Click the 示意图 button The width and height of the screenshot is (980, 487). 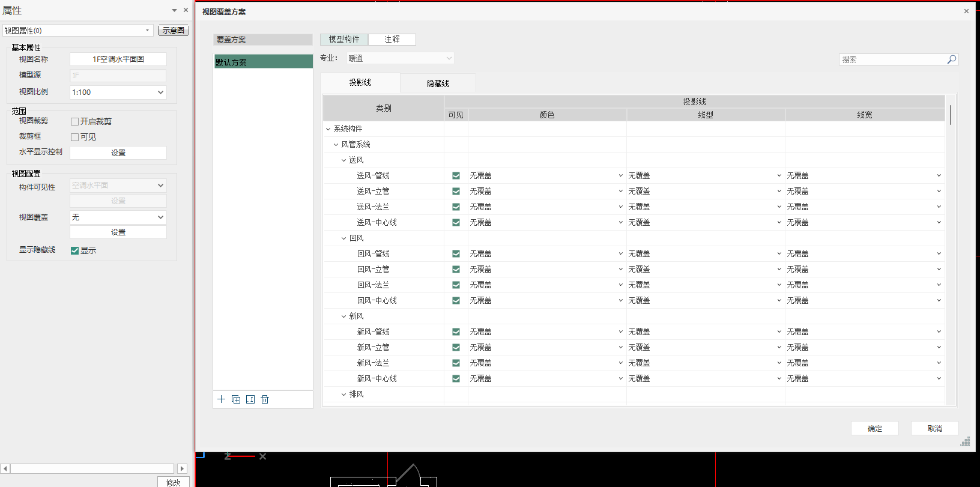173,30
